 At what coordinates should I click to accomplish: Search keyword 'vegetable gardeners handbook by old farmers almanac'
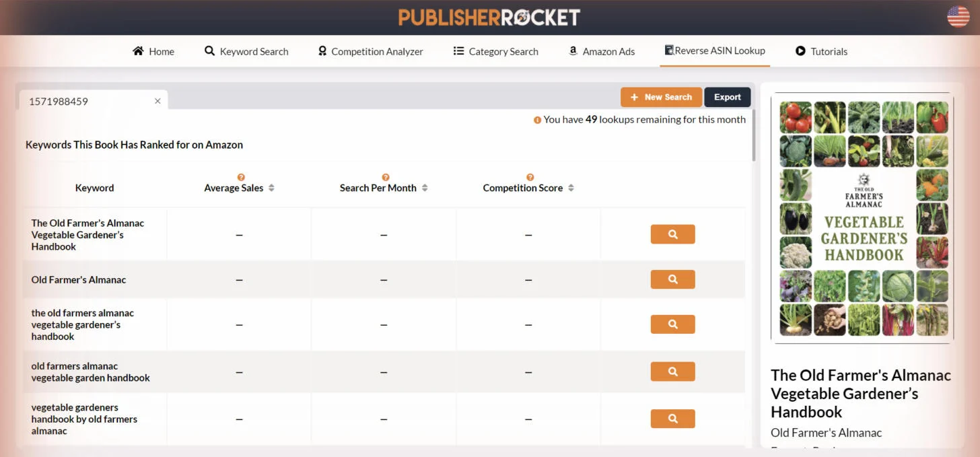tap(672, 419)
